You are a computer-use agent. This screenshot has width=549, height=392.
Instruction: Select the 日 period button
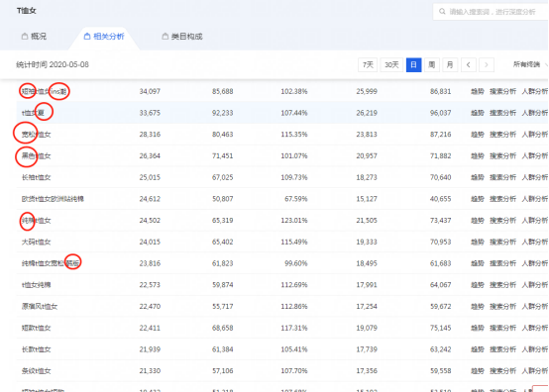click(x=413, y=64)
